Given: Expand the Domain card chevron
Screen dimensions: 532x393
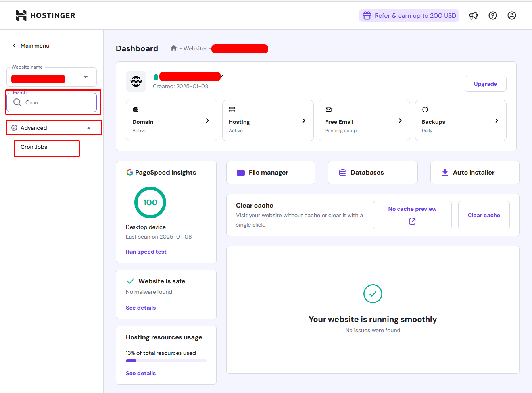Looking at the screenshot, I should [x=207, y=121].
